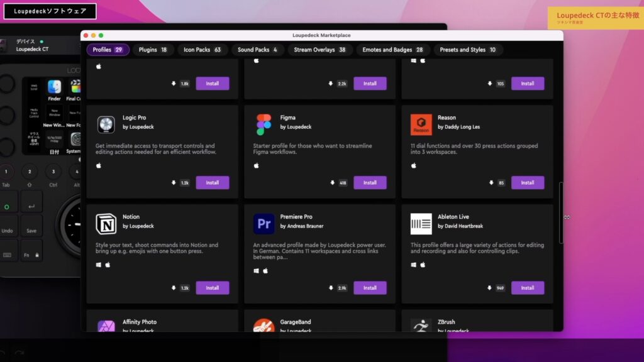Image resolution: width=644 pixels, height=362 pixels.
Task: Click the Figma profile title
Action: click(x=287, y=118)
